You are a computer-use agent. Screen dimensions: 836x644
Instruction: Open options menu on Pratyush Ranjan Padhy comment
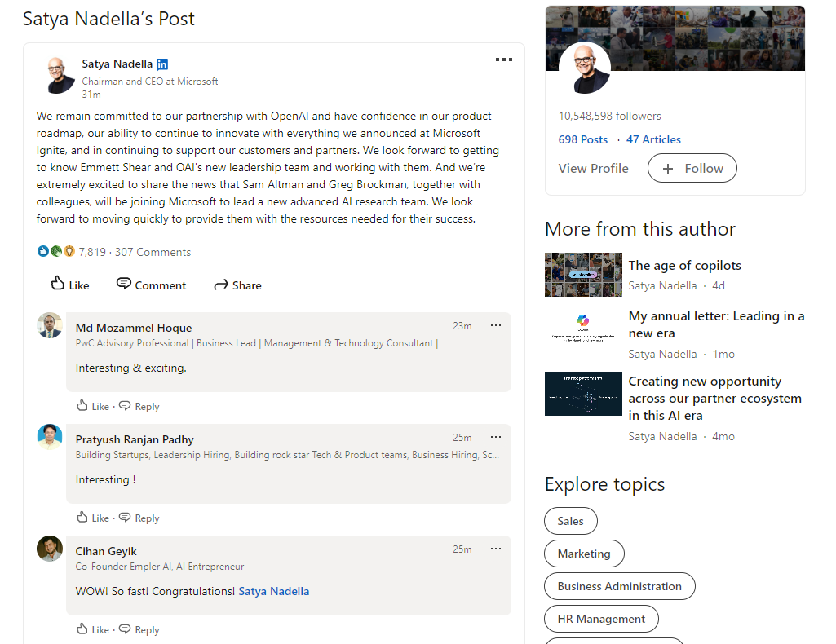tap(496, 437)
